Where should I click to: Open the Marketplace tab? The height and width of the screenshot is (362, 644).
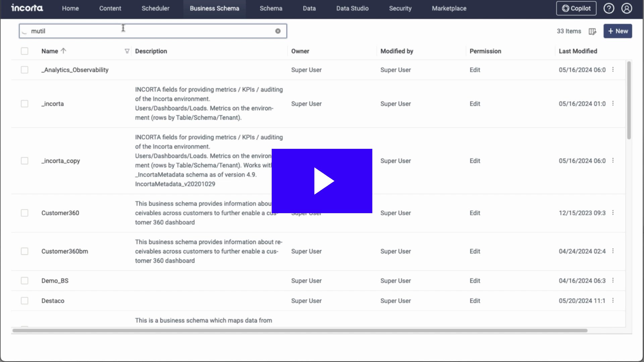tap(449, 8)
